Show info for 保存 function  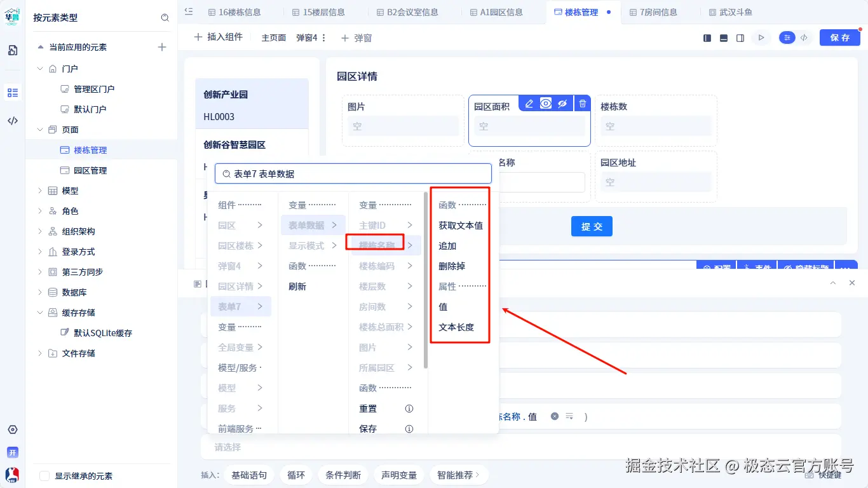pos(409,429)
